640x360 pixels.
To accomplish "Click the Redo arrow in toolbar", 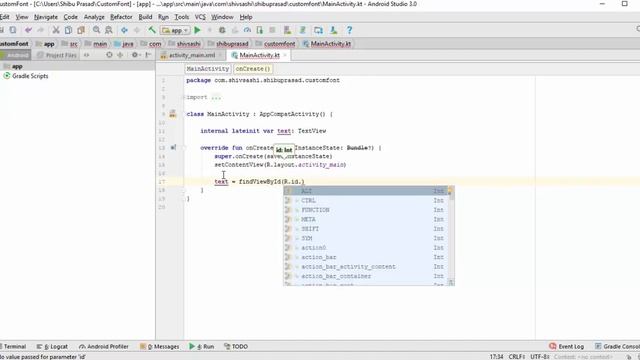I will [40, 30].
